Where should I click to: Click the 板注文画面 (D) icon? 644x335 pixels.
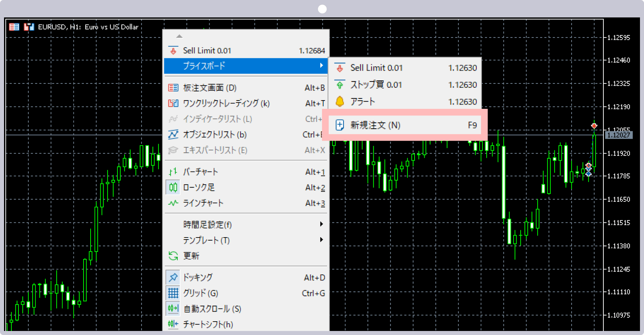173,88
